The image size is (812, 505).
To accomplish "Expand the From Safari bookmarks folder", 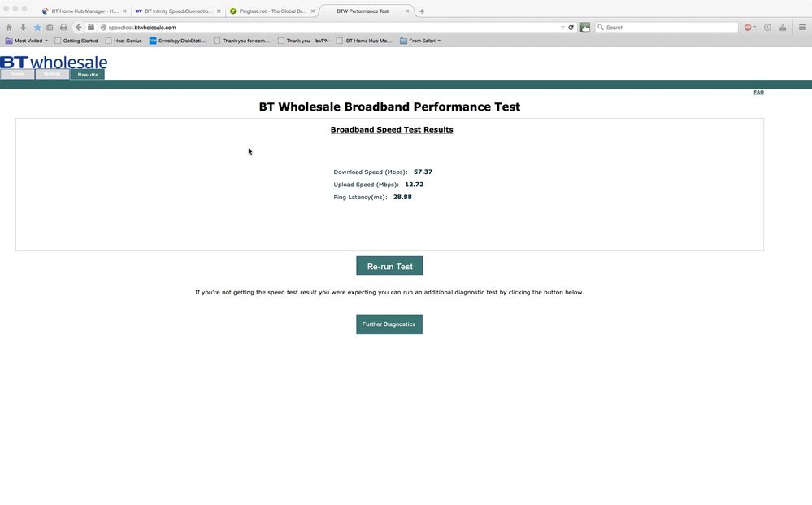I will point(420,41).
